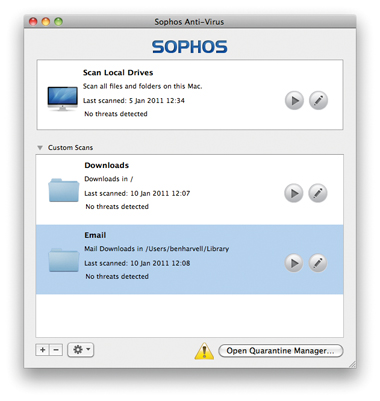The width and height of the screenshot is (380, 401).
Task: Click 'No threats detected' under Downloads
Action: (x=117, y=207)
